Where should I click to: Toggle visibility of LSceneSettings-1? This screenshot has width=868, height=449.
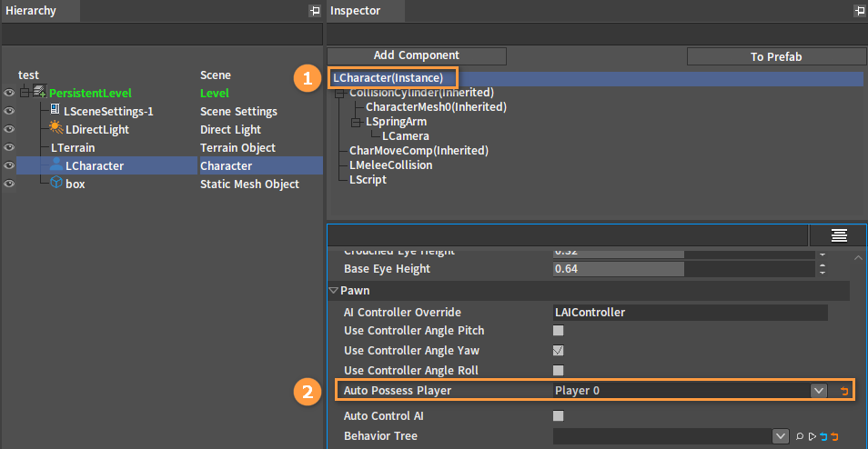click(9, 111)
